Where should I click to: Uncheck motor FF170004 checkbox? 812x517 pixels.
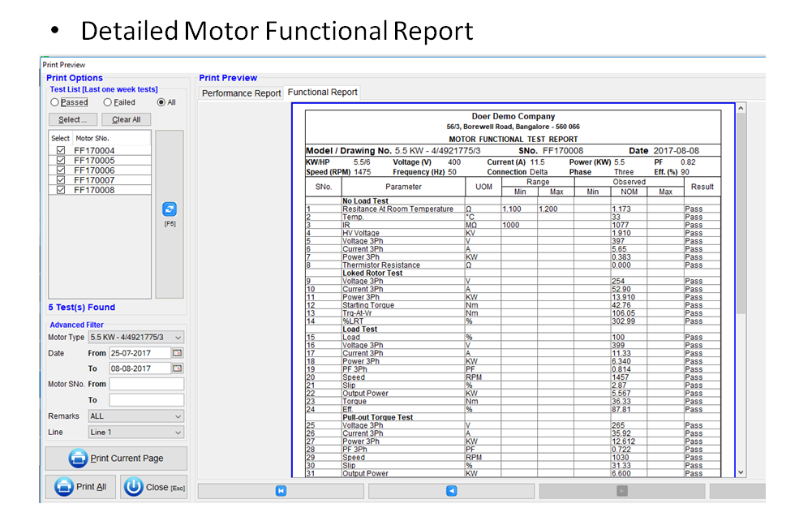tap(61, 151)
